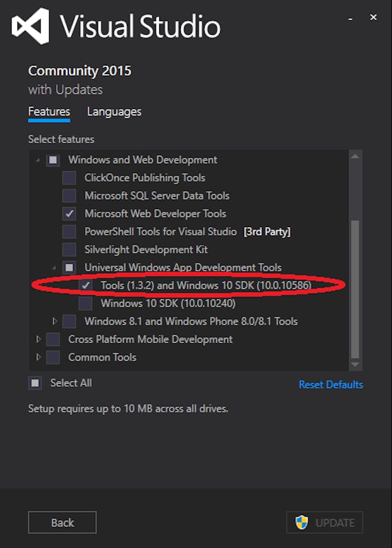Uncheck Tools (1.3.2) and Windows 10 SDK

85,285
